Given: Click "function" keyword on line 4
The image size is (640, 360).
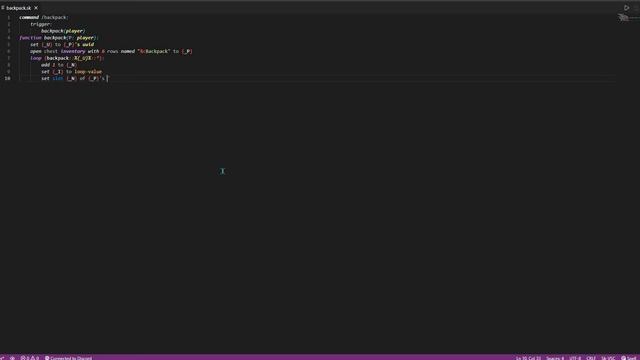Looking at the screenshot, I should coord(30,38).
